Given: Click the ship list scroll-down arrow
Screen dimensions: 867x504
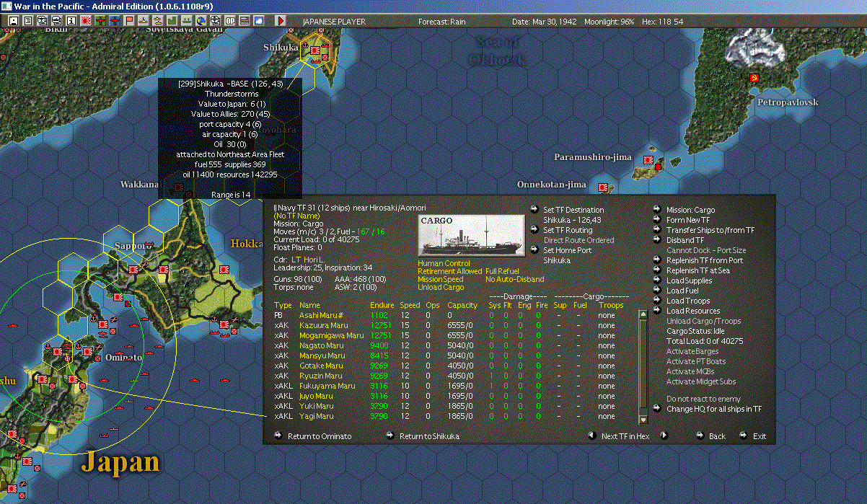Looking at the screenshot, I should tap(643, 420).
